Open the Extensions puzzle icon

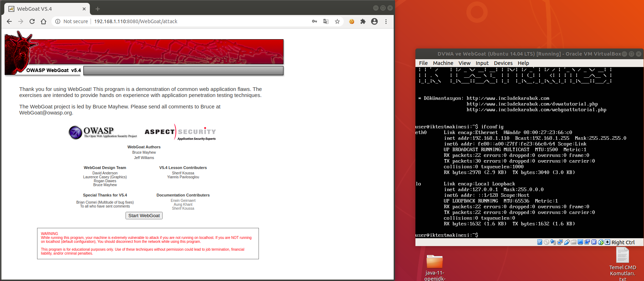(x=363, y=21)
